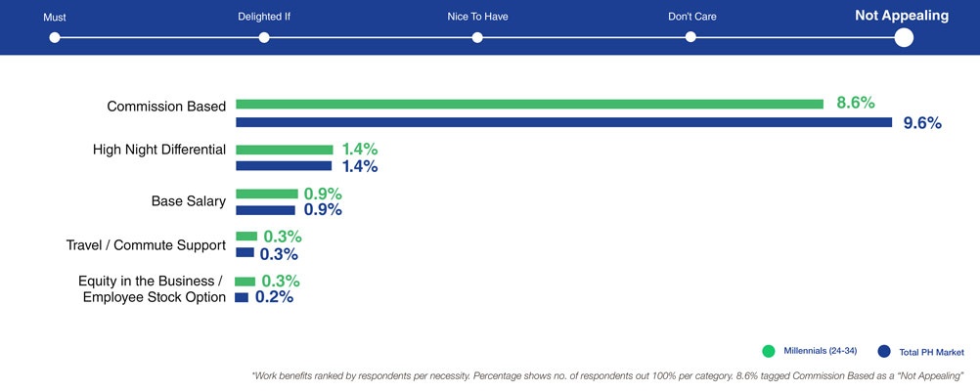Select the Millennials (24-34) legend text
Screen dimensions: 980x392
coord(820,351)
